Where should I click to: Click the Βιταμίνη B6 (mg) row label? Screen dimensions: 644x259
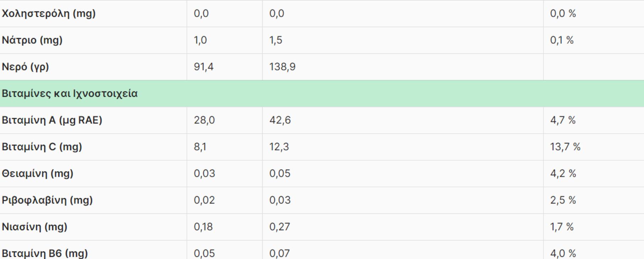point(45,253)
